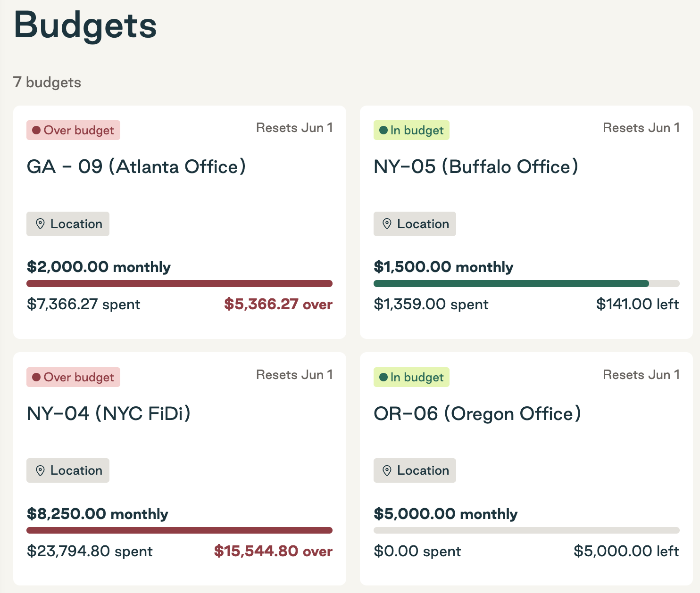Viewport: 700px width, 593px height.
Task: Click the red status dot on NY-04 badge
Action: [36, 377]
